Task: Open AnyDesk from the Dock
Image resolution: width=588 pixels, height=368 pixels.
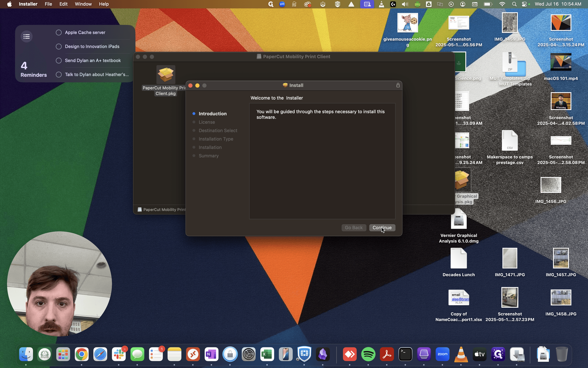Action: [350, 354]
